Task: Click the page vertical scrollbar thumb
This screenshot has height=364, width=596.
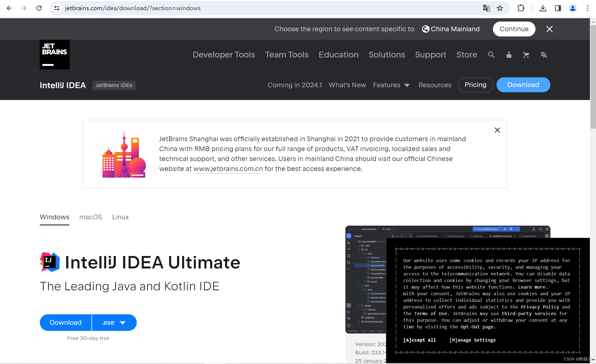Action: click(x=593, y=77)
